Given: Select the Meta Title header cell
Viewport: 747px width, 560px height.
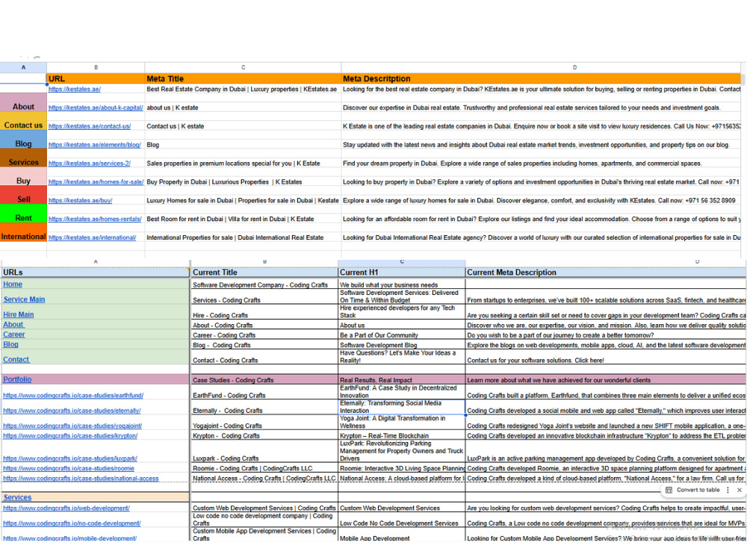Looking at the screenshot, I should point(243,79).
